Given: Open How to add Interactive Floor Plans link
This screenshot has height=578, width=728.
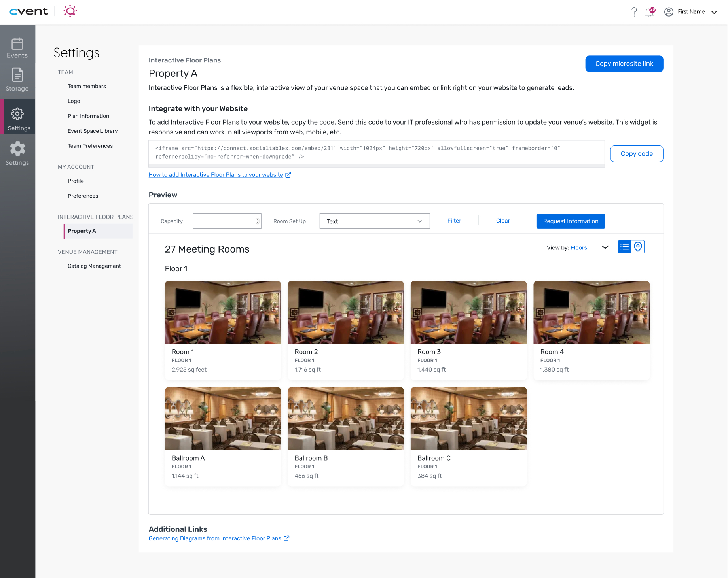Looking at the screenshot, I should pos(216,175).
